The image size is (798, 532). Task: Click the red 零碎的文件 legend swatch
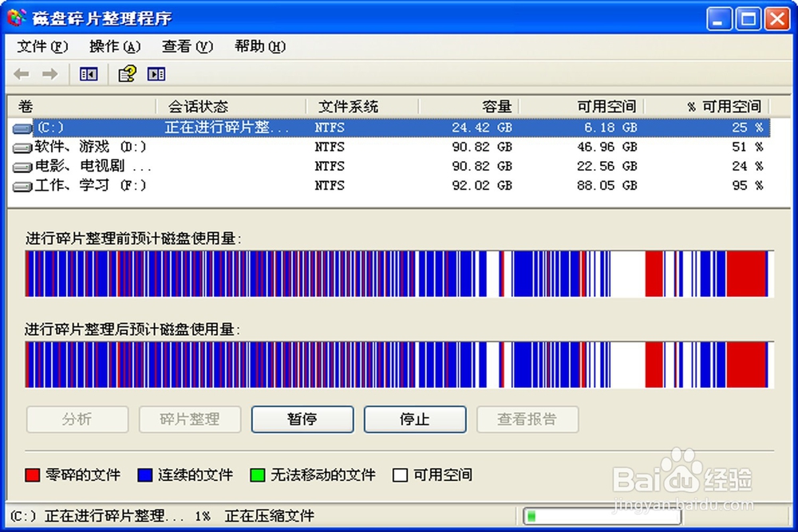[x=33, y=475]
